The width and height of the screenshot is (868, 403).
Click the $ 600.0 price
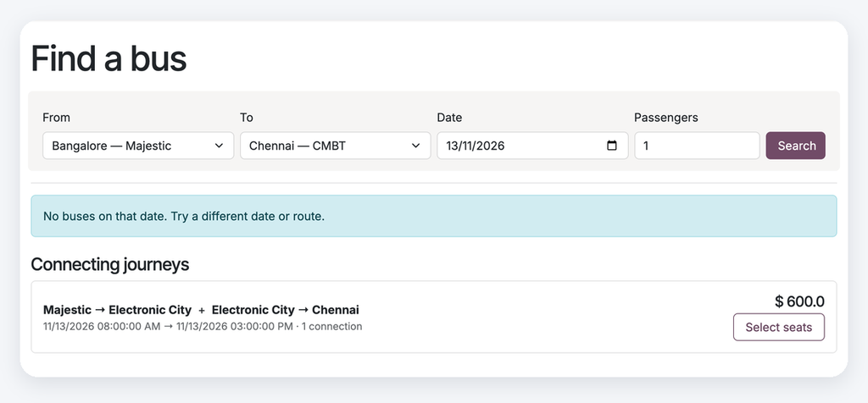click(x=798, y=301)
